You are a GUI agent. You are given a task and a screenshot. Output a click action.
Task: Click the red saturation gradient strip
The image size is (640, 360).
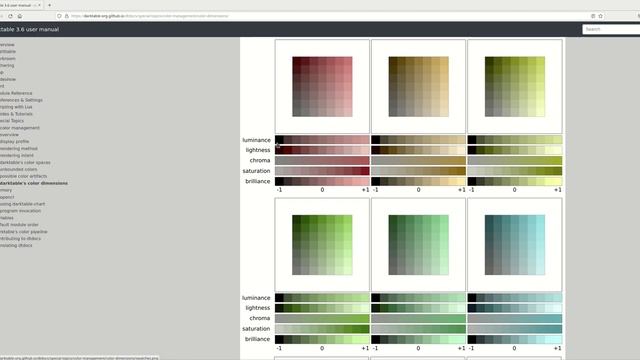[322, 171]
